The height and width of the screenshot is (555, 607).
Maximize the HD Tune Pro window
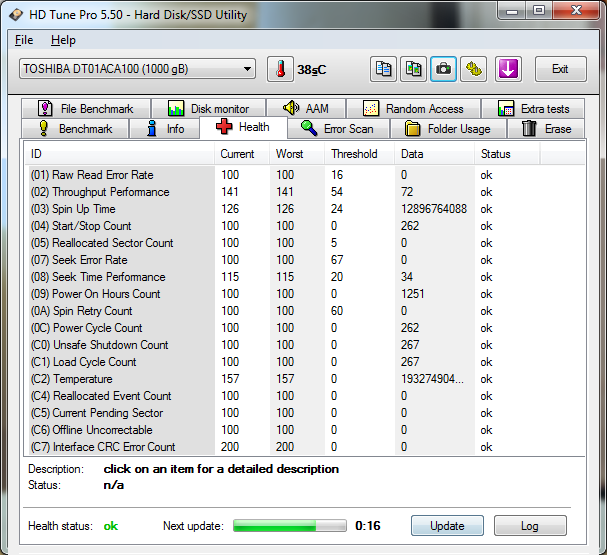[538, 10]
